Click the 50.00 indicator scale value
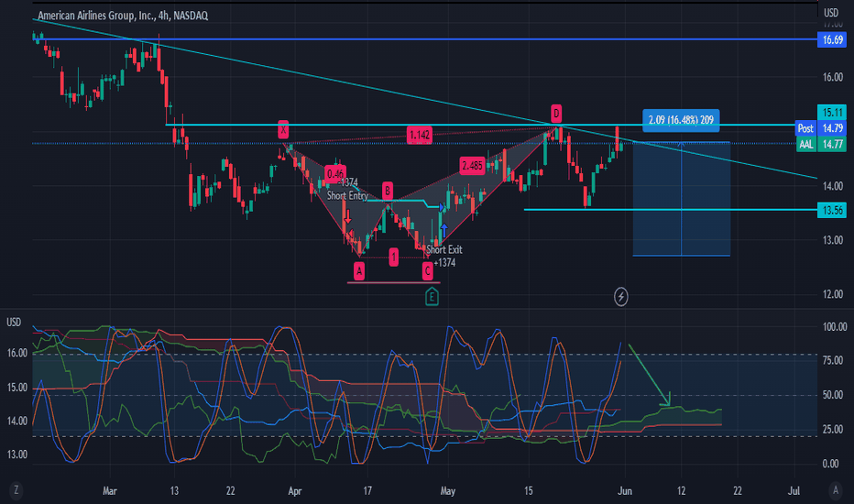 835,394
